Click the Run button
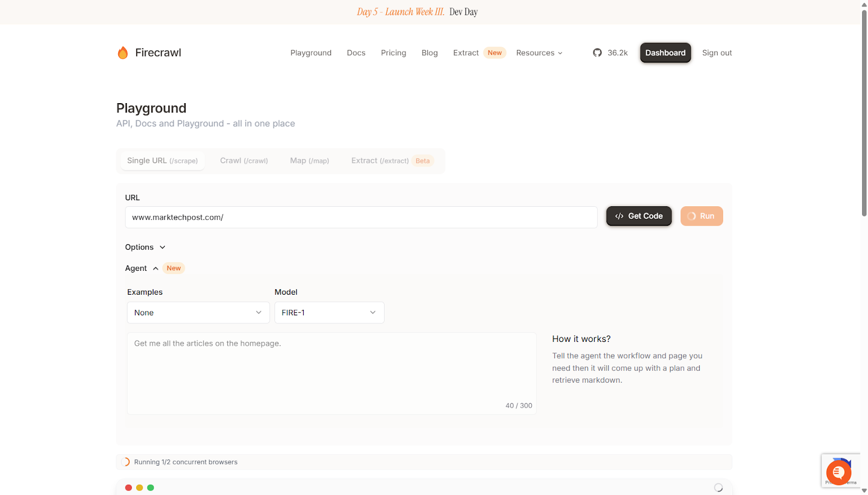 (x=701, y=216)
